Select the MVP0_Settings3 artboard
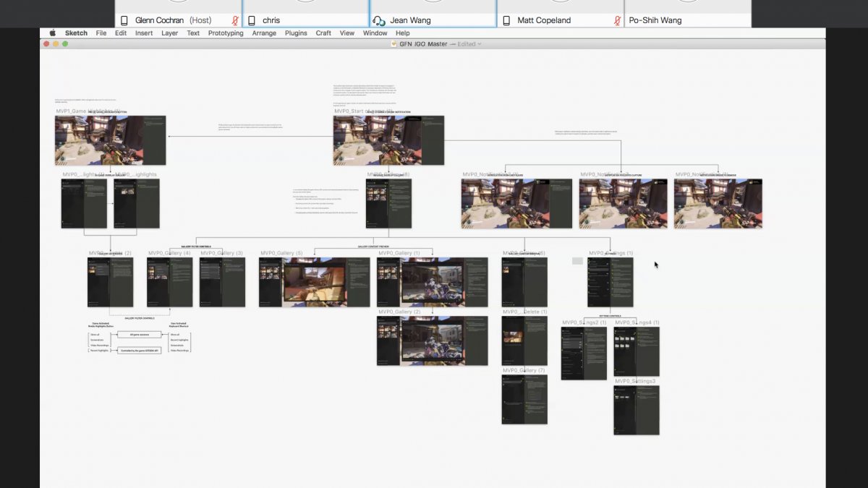This screenshot has width=868, height=488. point(637,410)
